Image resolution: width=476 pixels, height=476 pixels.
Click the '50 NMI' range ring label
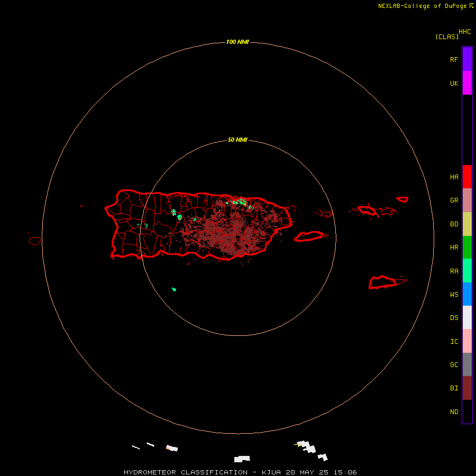click(237, 140)
